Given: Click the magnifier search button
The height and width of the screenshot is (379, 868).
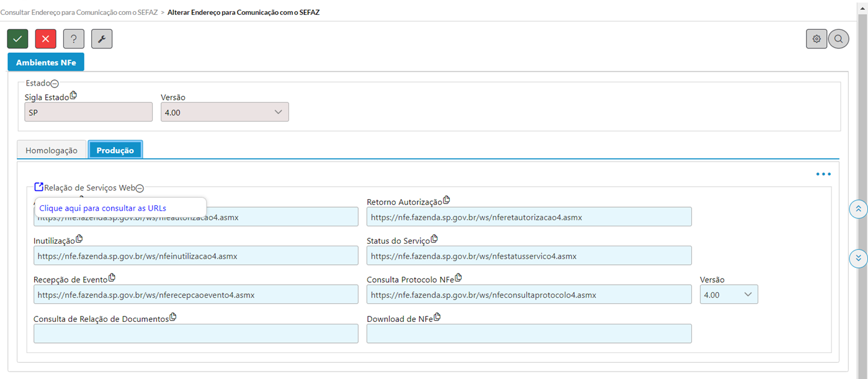Looking at the screenshot, I should click(x=838, y=39).
